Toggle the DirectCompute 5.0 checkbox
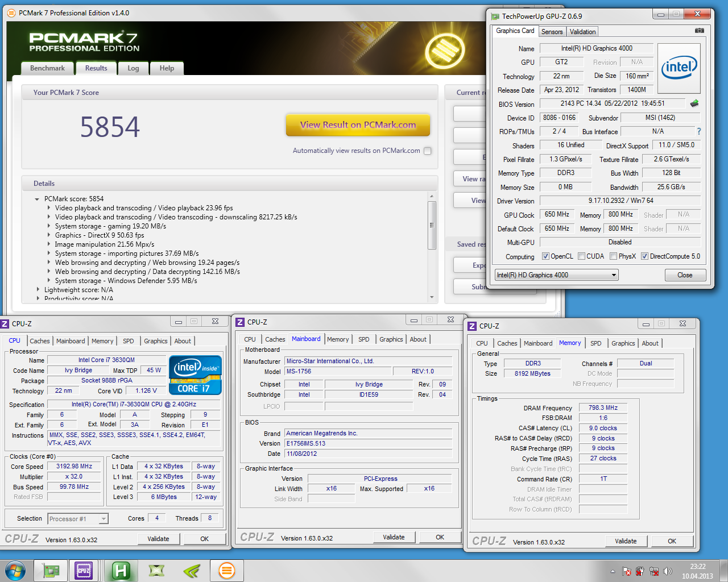 (645, 256)
